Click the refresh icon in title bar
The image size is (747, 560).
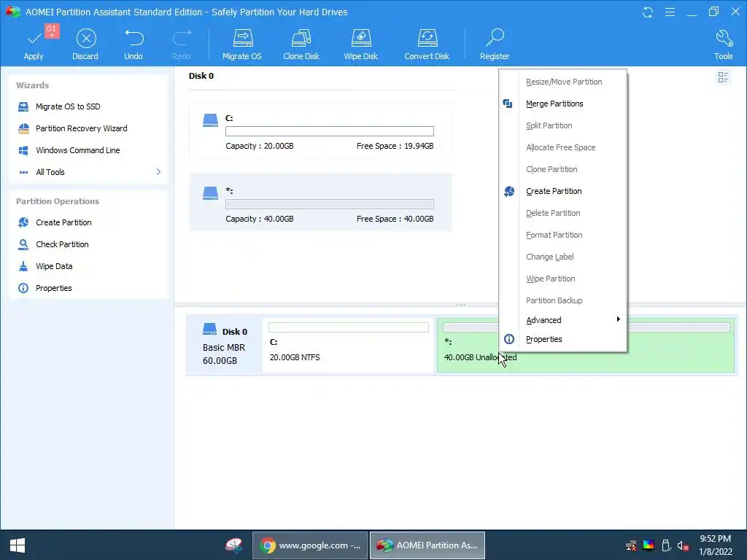(648, 12)
